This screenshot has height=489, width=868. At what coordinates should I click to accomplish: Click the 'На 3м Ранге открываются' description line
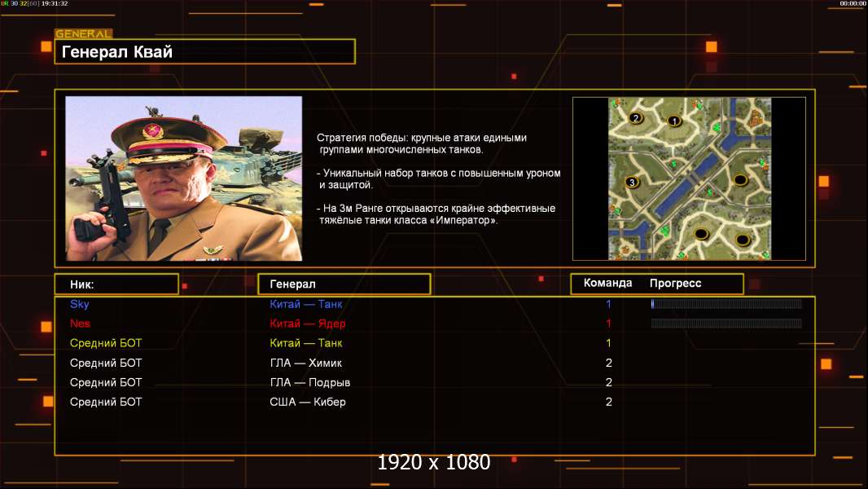click(x=436, y=214)
